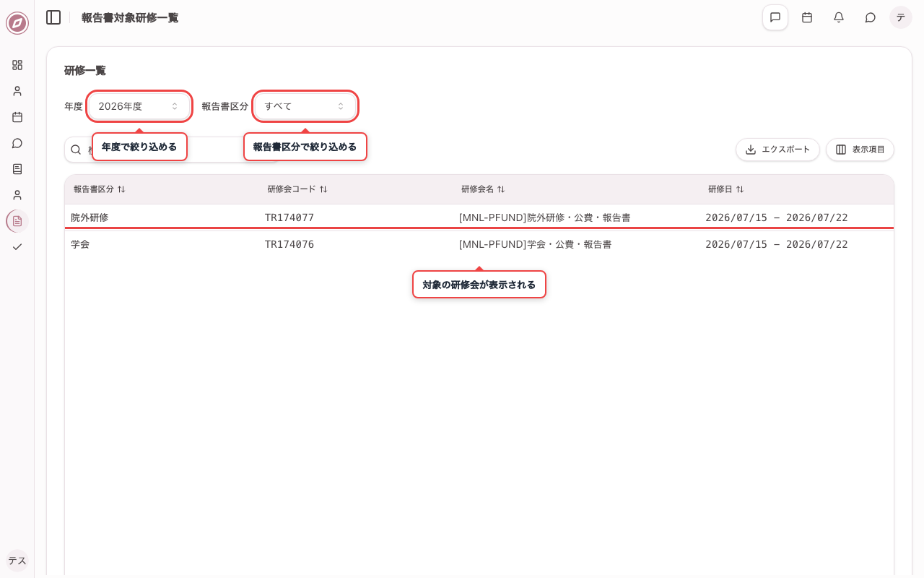This screenshot has width=924, height=578.
Task: Open the book/list icon in the sidebar
Action: [17, 169]
